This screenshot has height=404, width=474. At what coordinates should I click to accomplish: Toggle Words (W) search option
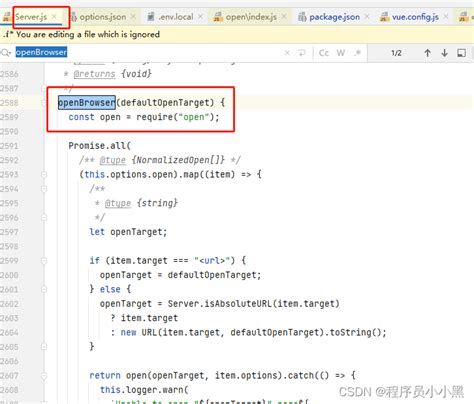tap(341, 53)
